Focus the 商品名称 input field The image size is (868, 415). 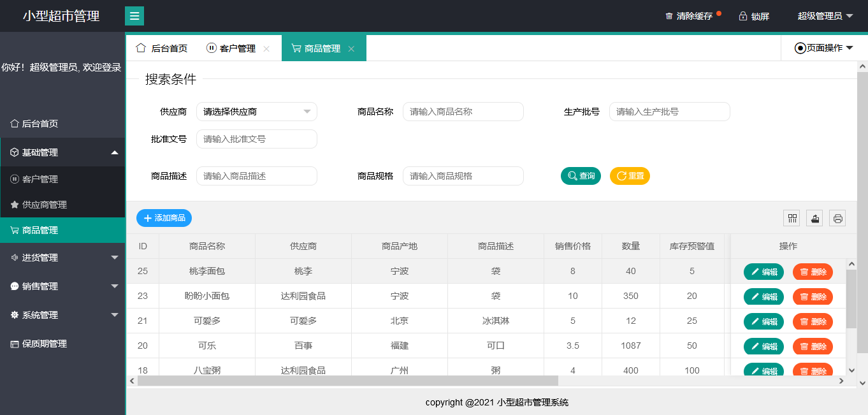463,112
